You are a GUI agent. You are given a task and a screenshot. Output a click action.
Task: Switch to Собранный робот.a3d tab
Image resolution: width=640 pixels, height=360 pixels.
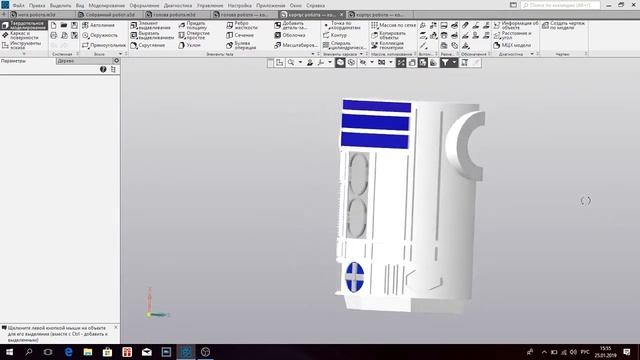109,15
